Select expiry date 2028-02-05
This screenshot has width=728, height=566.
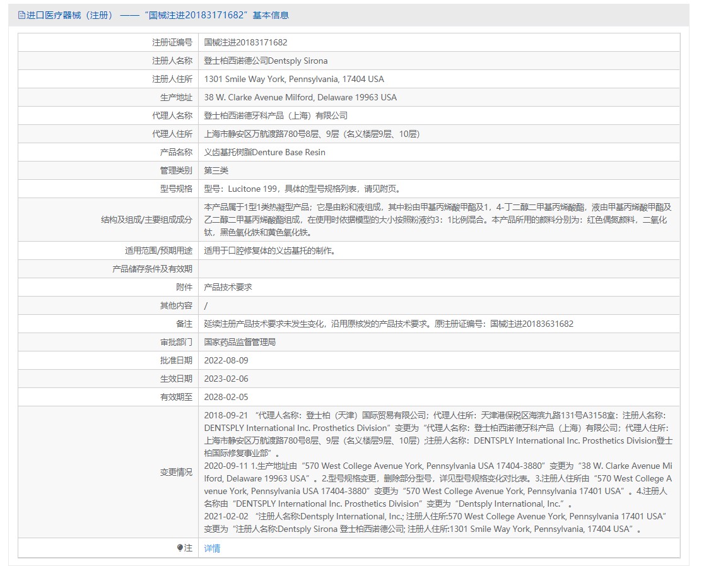226,397
